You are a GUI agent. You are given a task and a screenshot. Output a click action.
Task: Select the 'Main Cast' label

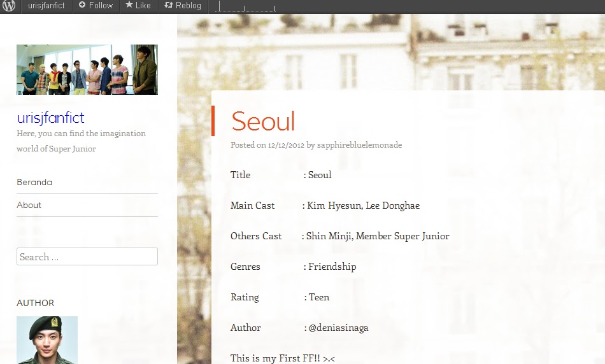coord(253,206)
